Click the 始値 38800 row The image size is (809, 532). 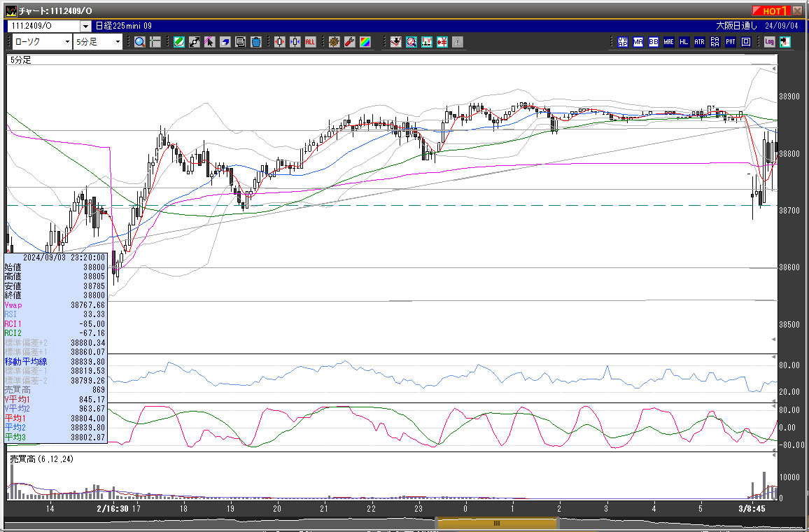point(55,267)
